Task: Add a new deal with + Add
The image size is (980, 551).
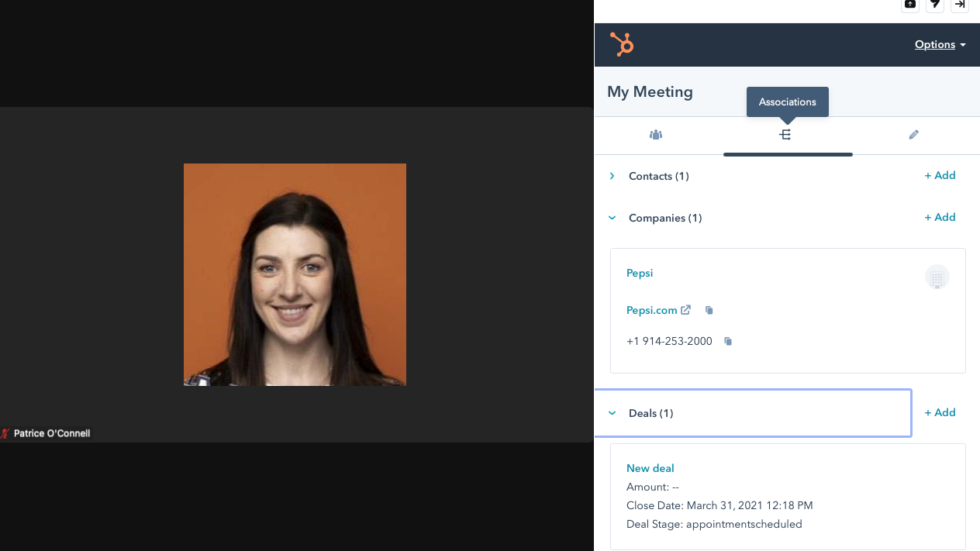Action: click(x=940, y=412)
